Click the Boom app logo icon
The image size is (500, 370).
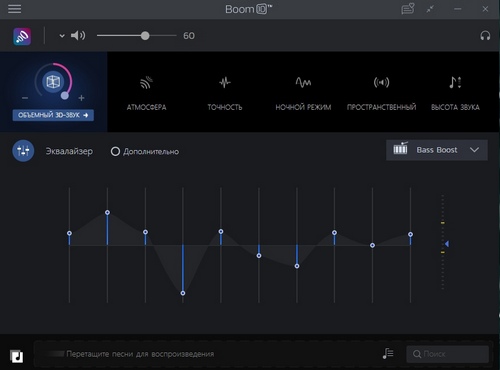(x=22, y=36)
